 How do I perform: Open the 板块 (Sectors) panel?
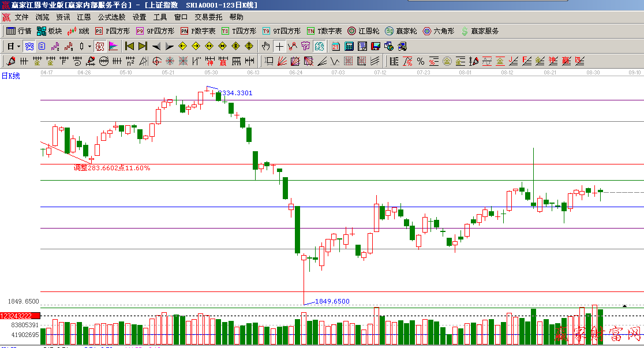pyautogui.click(x=50, y=31)
